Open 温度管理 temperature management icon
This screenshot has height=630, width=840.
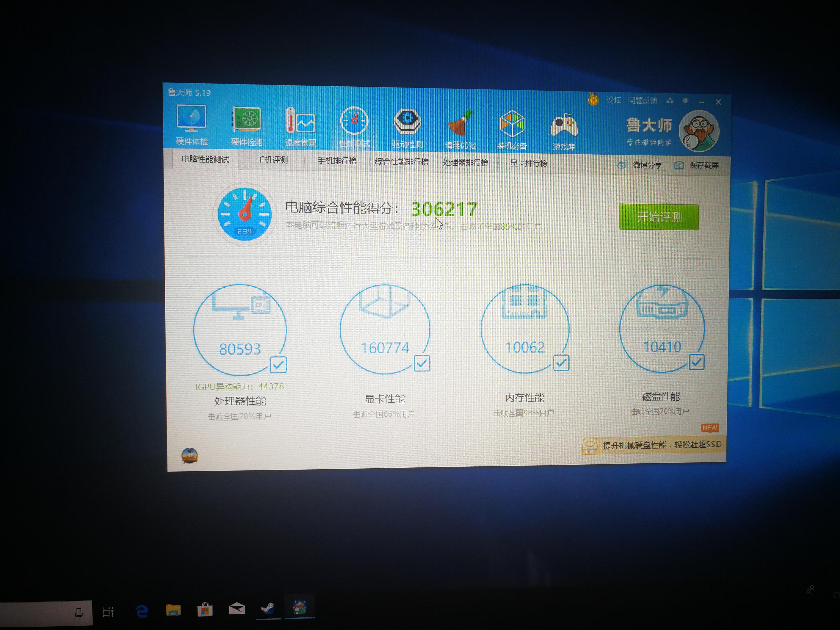pyautogui.click(x=300, y=127)
